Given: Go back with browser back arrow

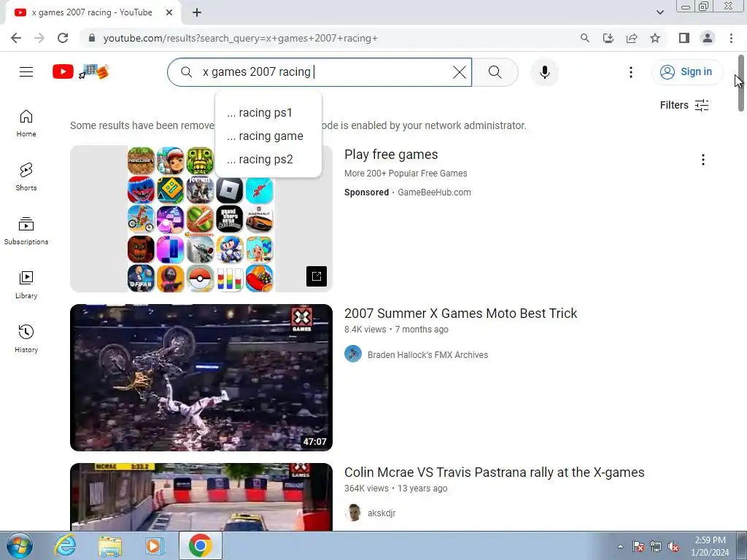Looking at the screenshot, I should (x=16, y=38).
